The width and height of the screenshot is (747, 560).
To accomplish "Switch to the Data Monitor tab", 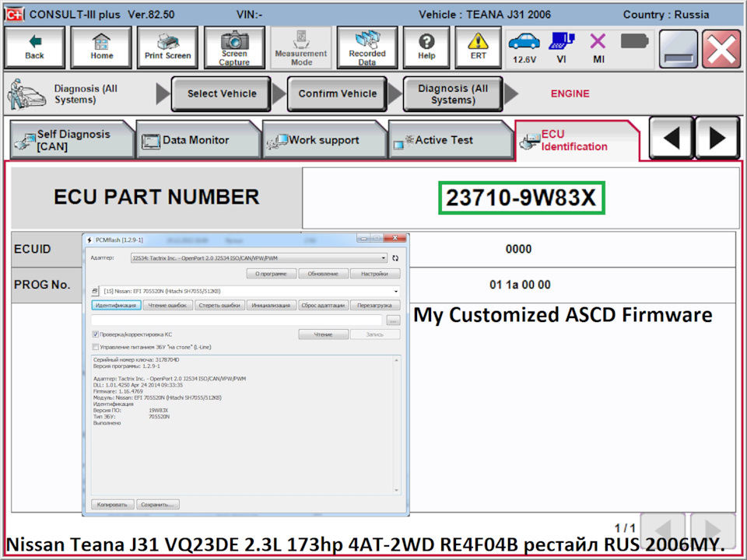I will point(198,140).
